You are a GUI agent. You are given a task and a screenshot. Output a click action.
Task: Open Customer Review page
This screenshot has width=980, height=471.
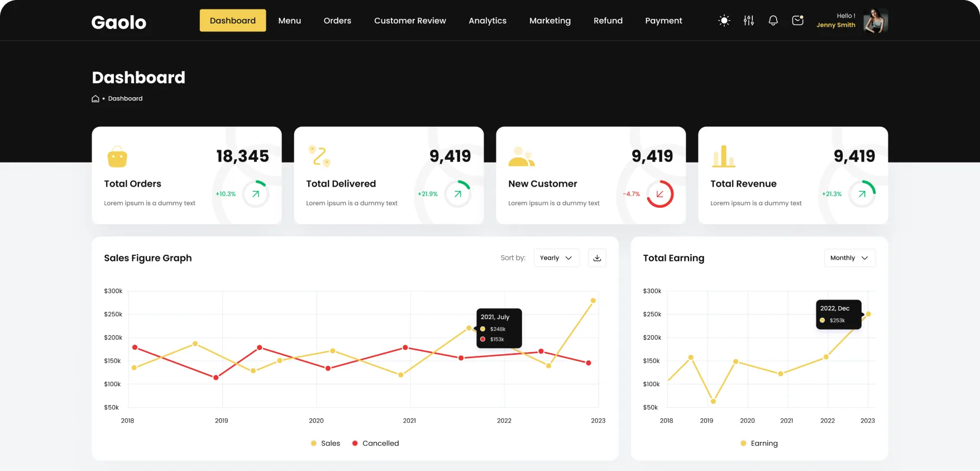(410, 21)
